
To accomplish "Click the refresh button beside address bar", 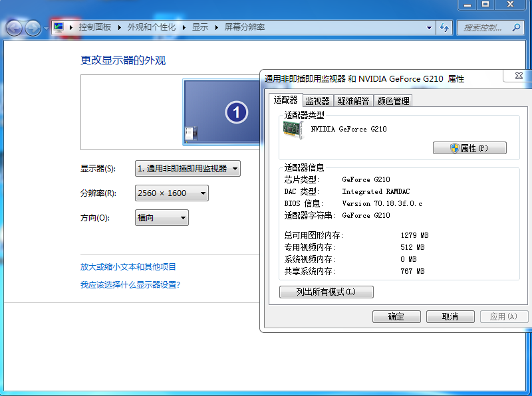I will [444, 28].
